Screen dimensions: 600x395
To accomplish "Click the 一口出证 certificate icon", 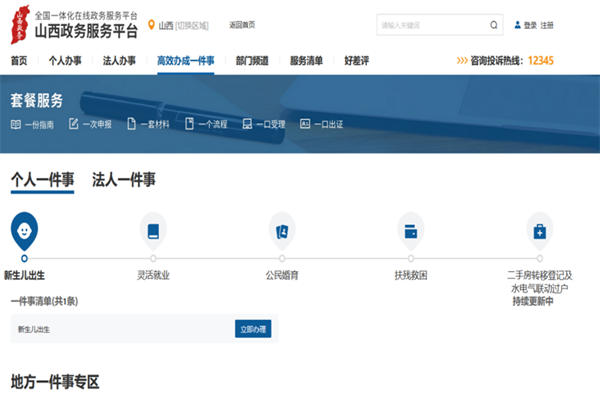I will 305,124.
